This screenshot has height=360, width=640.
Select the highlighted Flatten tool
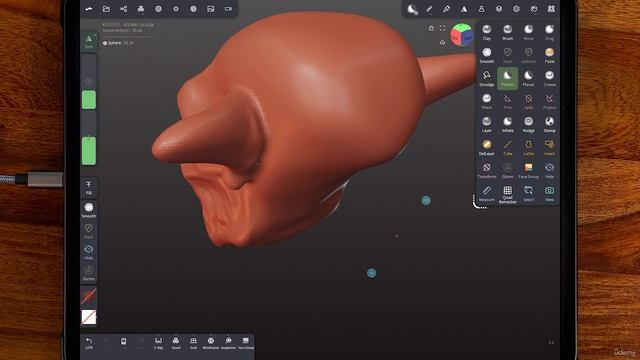click(507, 78)
